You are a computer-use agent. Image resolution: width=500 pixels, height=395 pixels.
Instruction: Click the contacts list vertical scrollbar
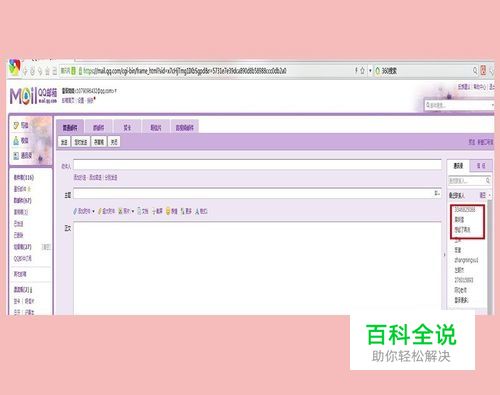(490, 257)
